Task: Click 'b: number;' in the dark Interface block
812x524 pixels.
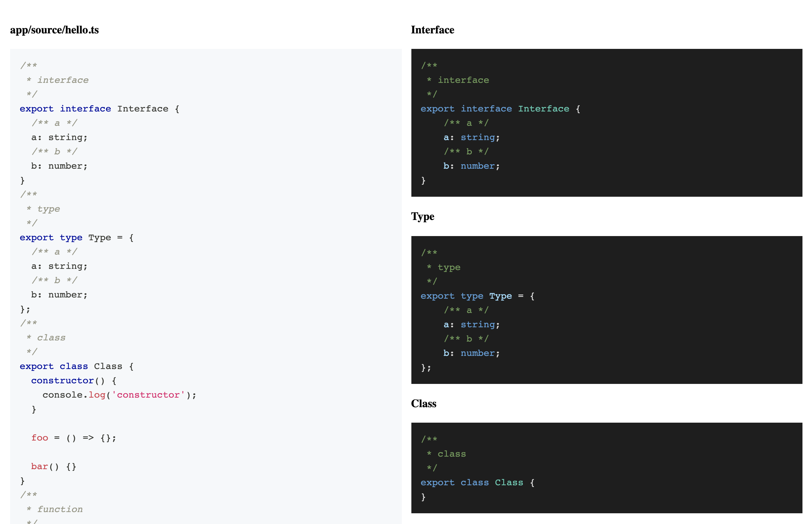Action: (471, 166)
